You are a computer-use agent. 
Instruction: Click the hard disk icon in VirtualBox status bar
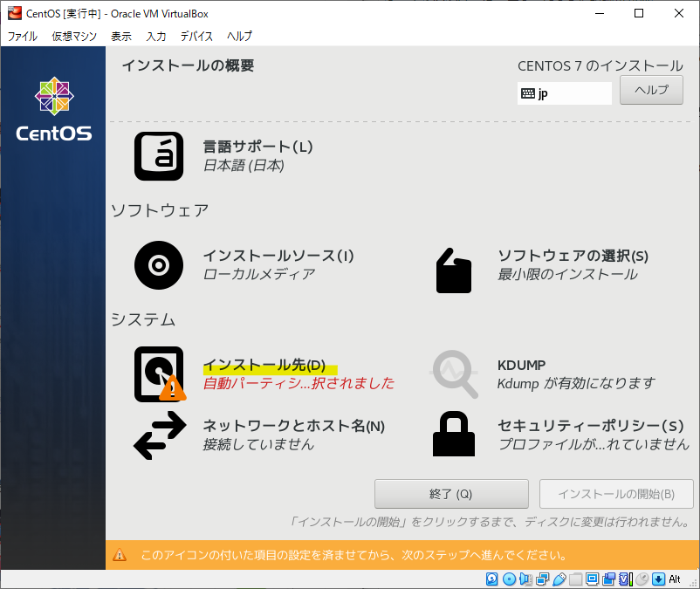coord(491,579)
